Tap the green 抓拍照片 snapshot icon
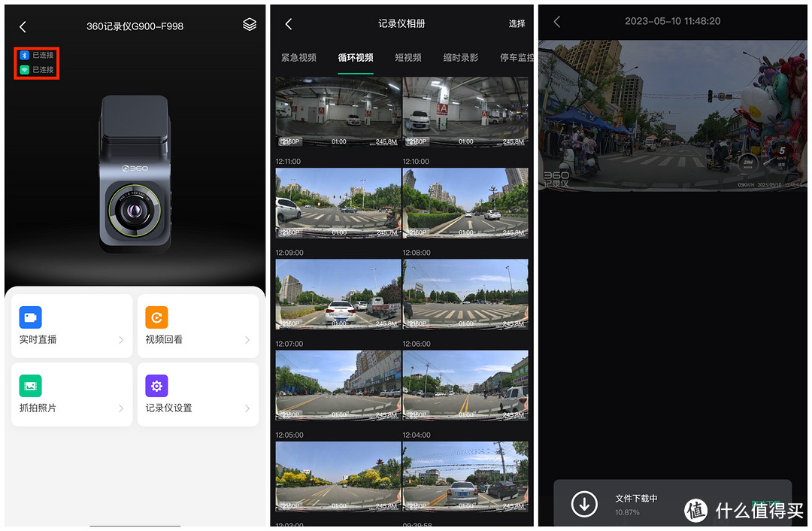The image size is (812, 531). [31, 386]
